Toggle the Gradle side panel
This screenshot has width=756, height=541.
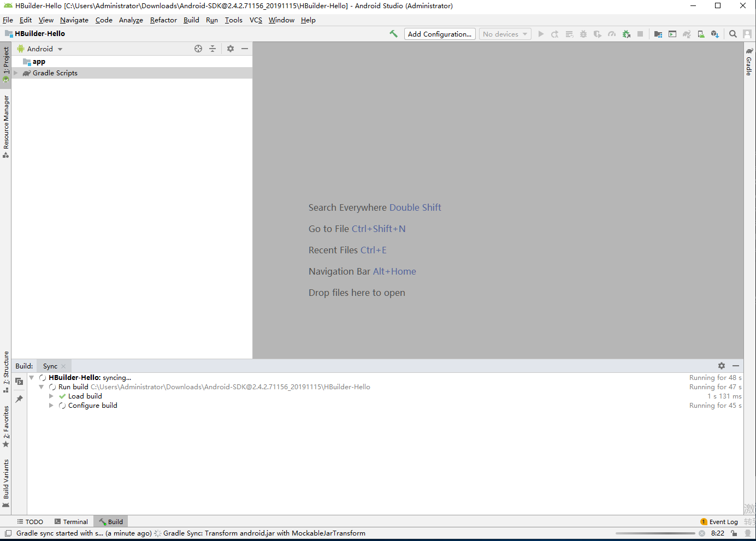coord(749,62)
